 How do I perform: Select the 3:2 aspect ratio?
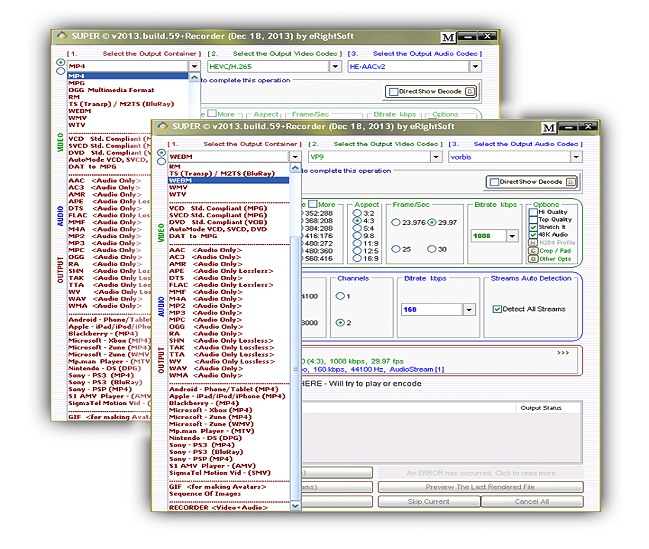point(357,213)
